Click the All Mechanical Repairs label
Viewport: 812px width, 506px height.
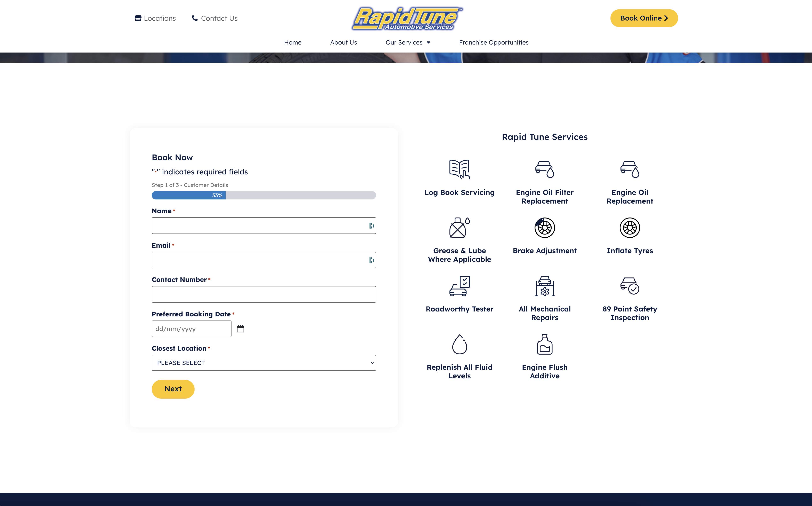click(544, 313)
